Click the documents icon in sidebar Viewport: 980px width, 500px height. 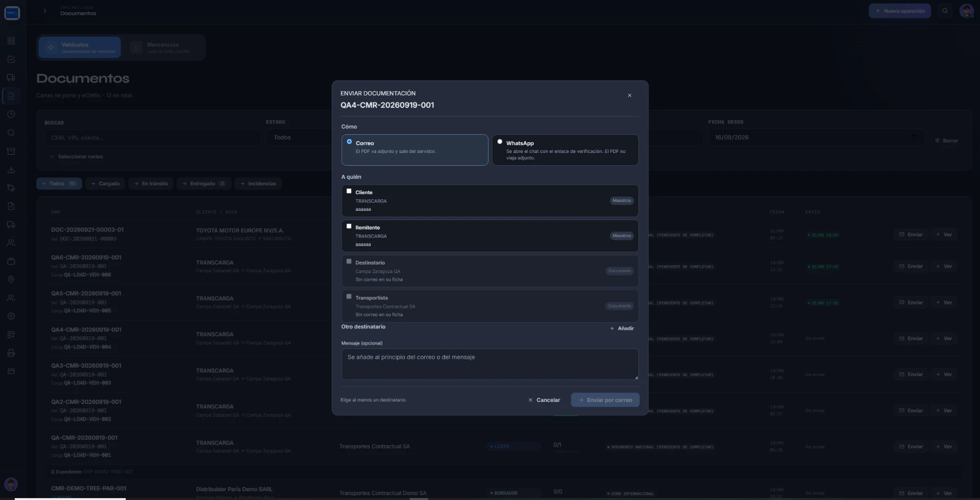click(11, 96)
